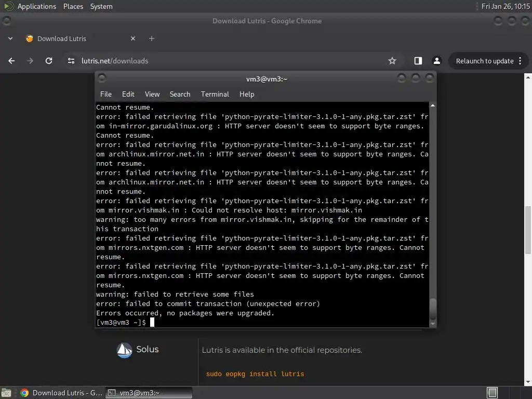Click 'error: failed to commit transaction' line
The image size is (532, 399).
(x=208, y=303)
